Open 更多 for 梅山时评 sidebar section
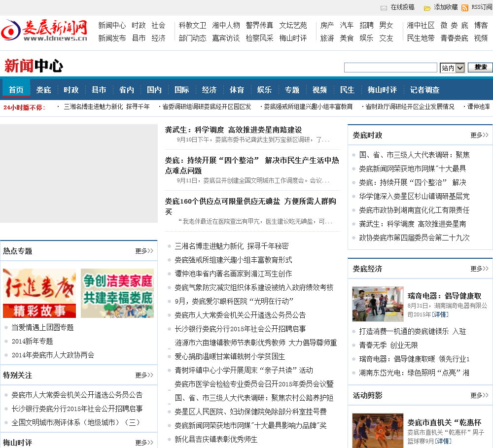Screen dimensions: 493x448 point(144,443)
